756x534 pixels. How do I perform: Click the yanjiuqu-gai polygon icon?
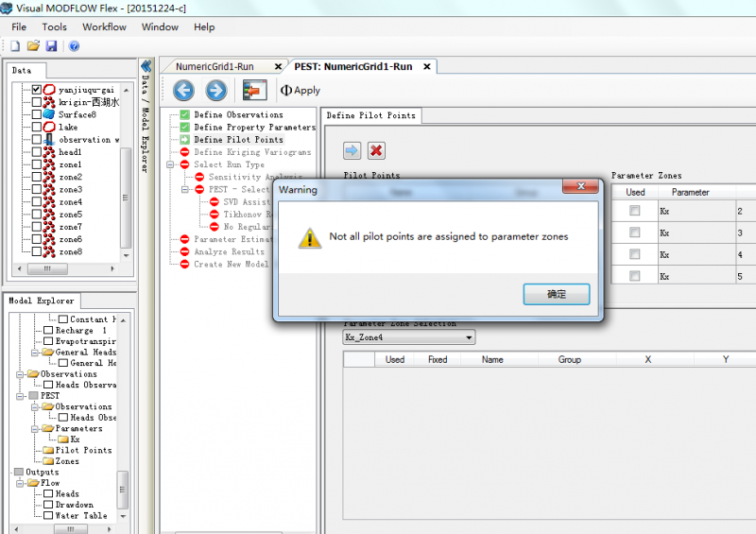(49, 90)
